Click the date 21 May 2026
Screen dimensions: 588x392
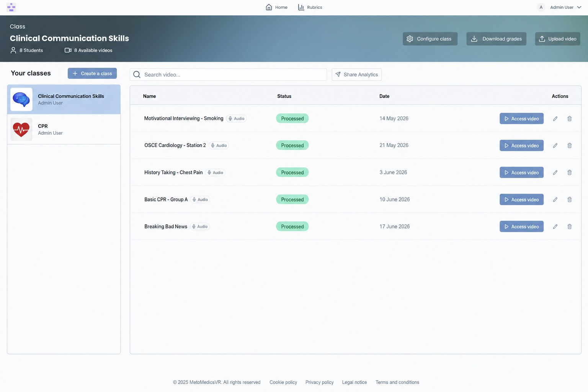pos(394,145)
